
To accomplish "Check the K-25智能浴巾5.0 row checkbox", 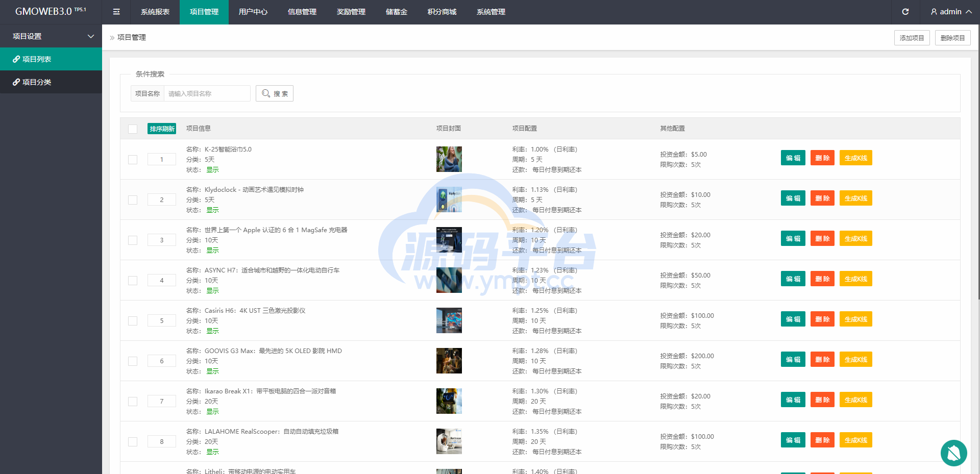I will click(x=133, y=160).
